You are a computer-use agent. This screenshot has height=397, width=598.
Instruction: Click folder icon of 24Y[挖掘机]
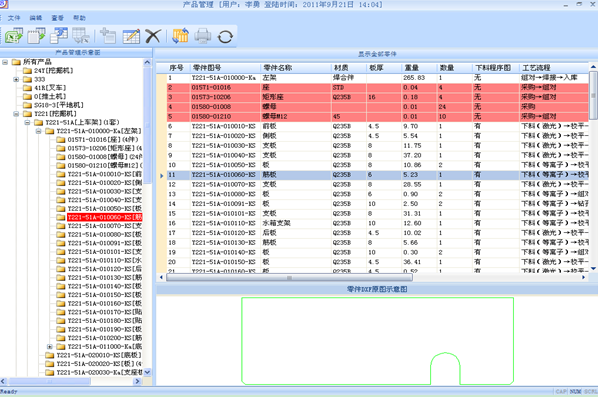[x=27, y=71]
